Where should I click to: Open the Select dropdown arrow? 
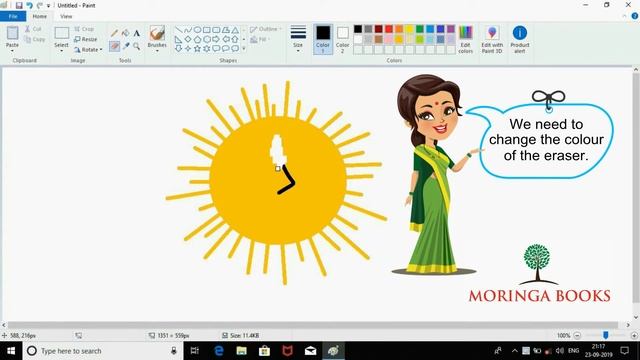point(61,51)
